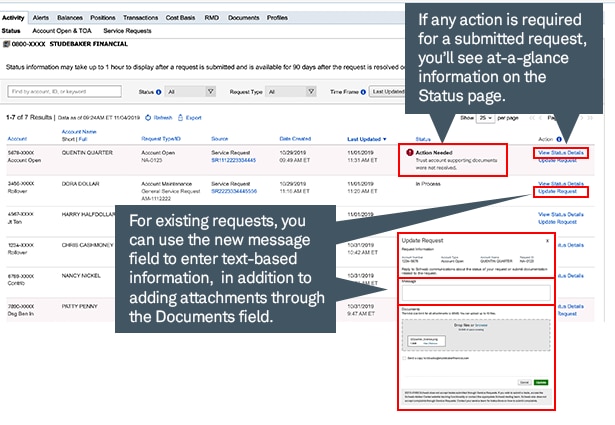Click the CHRIS CASHMONEY name cell

[x=87, y=245]
